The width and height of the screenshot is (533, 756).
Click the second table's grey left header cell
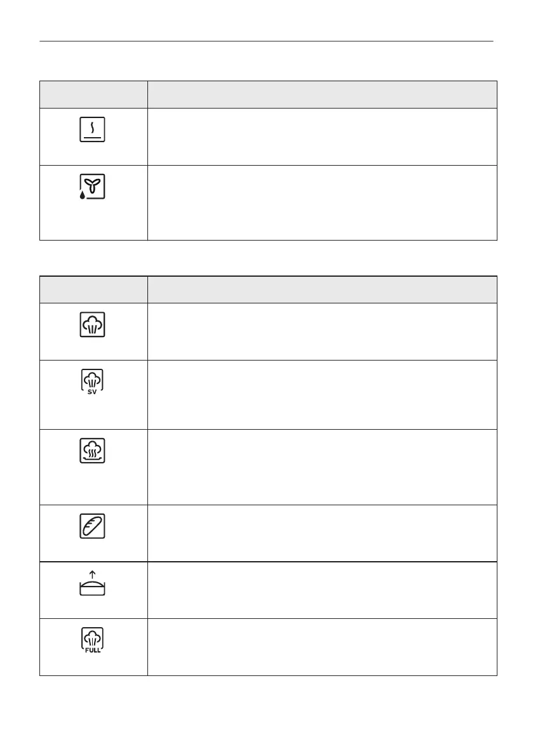coord(93,289)
